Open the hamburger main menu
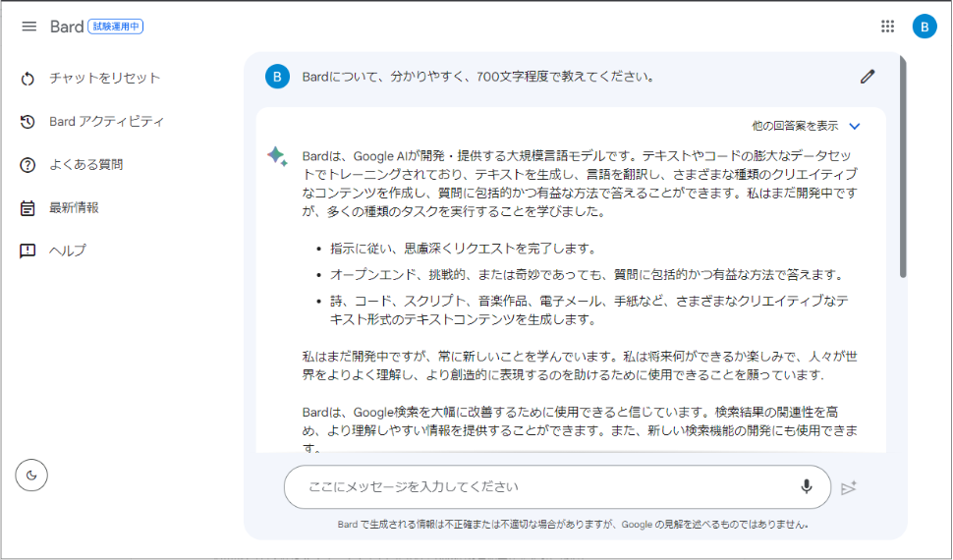Viewport: 953px width, 560px height. 29,27
